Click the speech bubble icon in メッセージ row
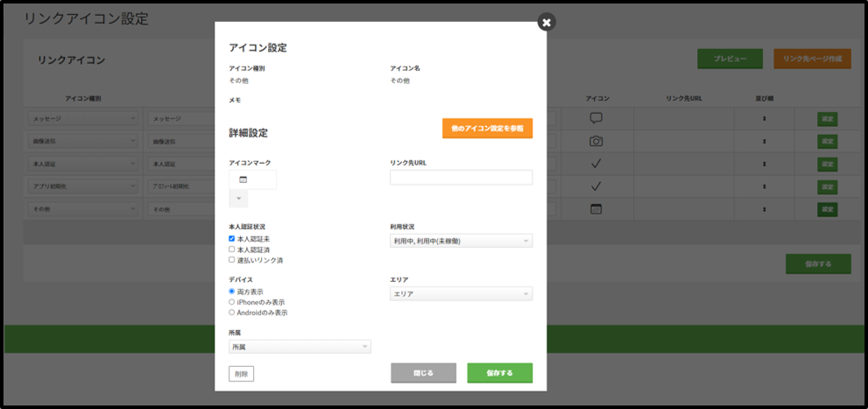 click(x=596, y=118)
